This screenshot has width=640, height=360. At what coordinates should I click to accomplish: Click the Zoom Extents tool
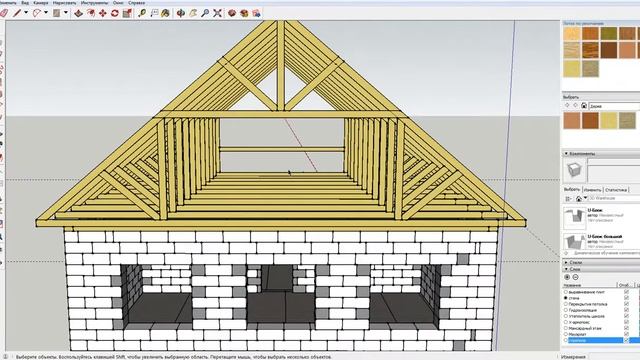pyautogui.click(x=217, y=13)
